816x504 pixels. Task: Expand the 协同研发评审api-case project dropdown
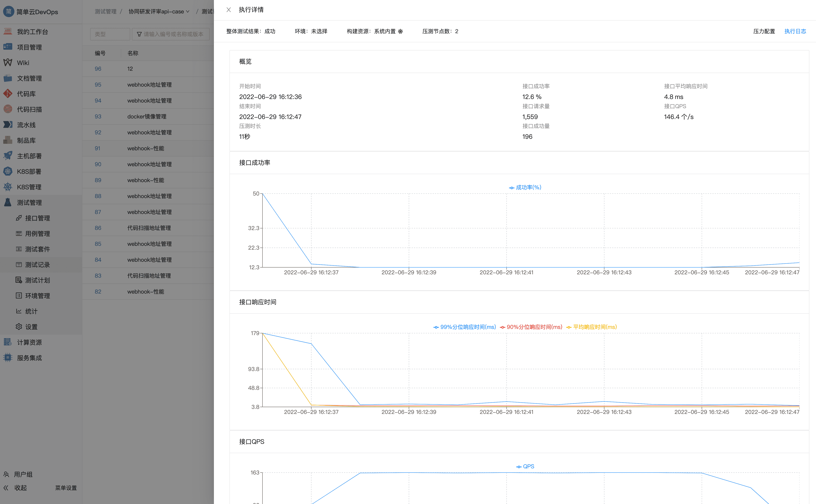point(159,12)
